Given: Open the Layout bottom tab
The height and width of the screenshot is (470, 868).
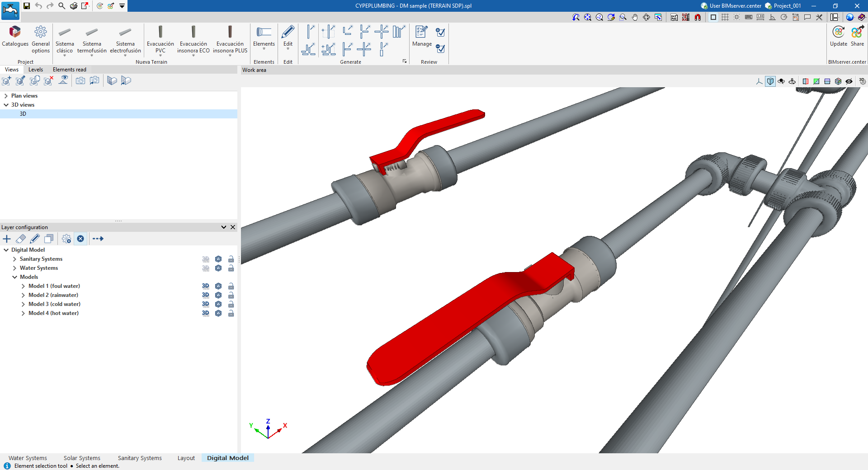Looking at the screenshot, I should [x=186, y=458].
